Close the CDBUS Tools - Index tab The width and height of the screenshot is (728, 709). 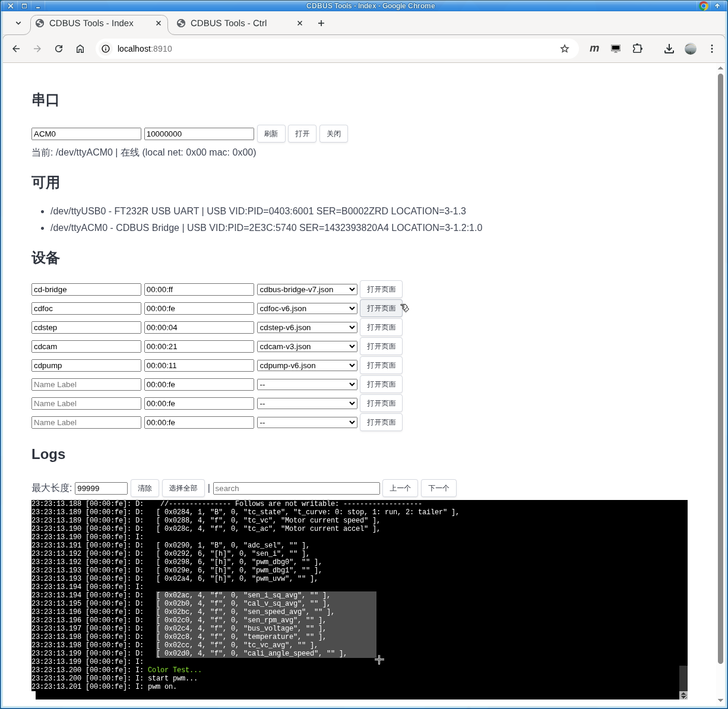click(x=159, y=23)
